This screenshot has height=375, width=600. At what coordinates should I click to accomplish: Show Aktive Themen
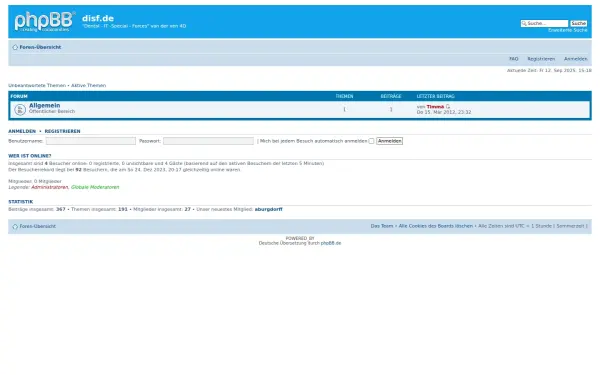coord(88,86)
